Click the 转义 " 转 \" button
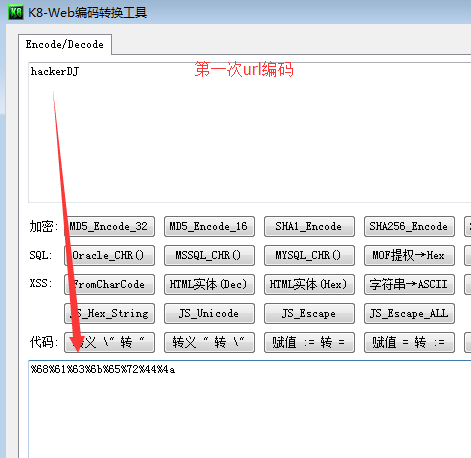Screen dimensions: 471x458 (x=209, y=343)
